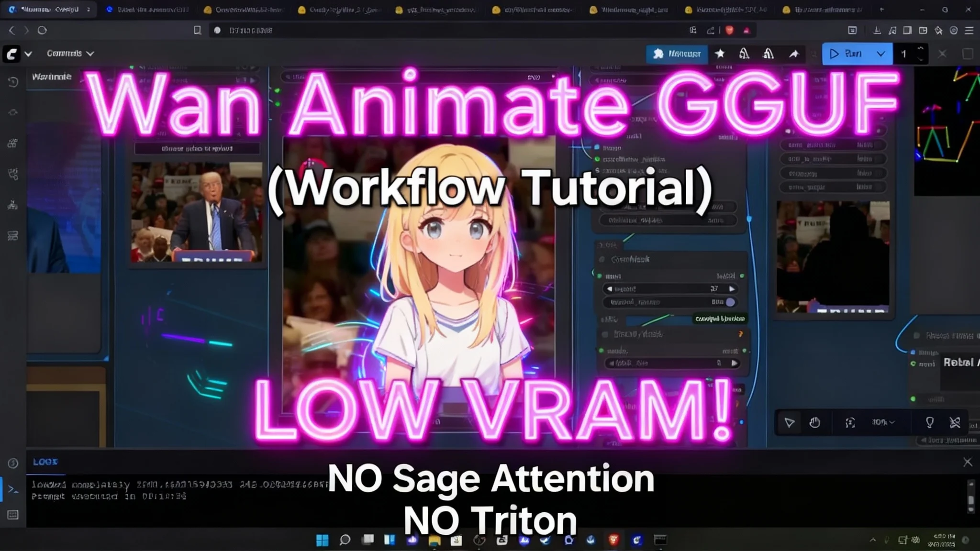The image size is (980, 551).
Task: Open the browser hamburger menu
Action: (x=969, y=30)
